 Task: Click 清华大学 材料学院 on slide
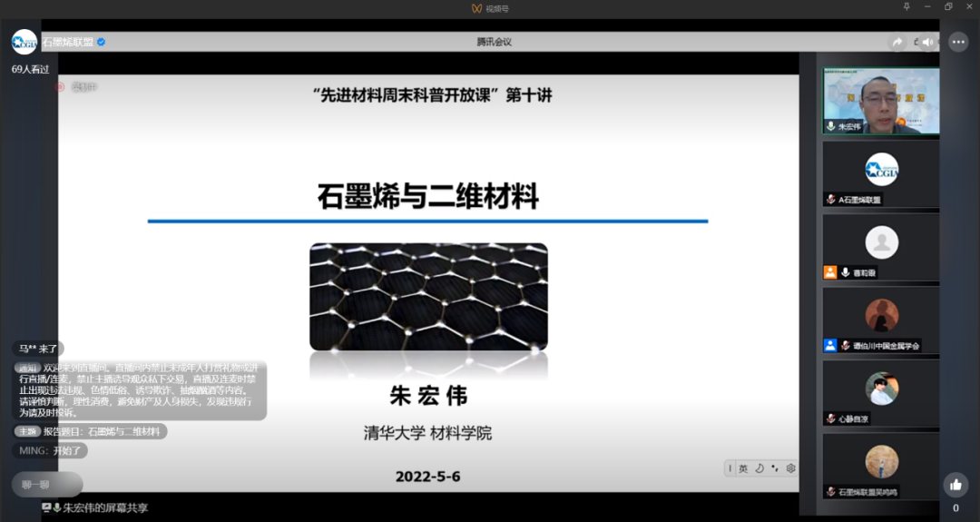[428, 433]
